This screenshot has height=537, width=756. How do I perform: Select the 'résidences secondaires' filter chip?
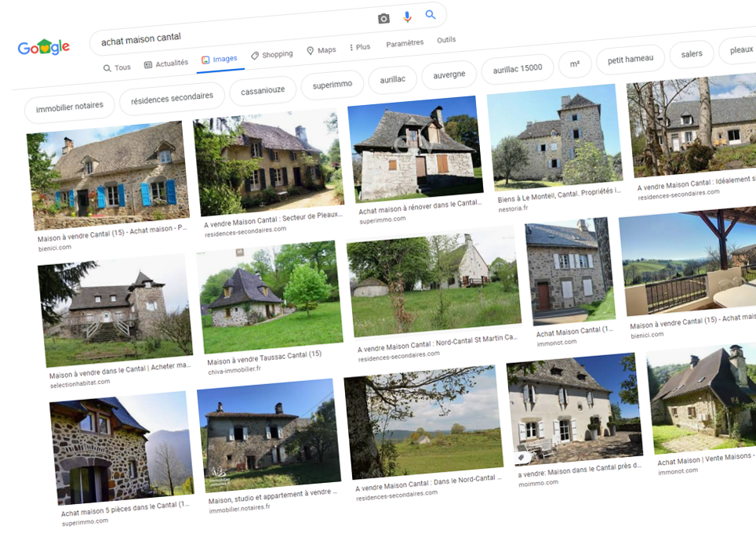(x=172, y=96)
